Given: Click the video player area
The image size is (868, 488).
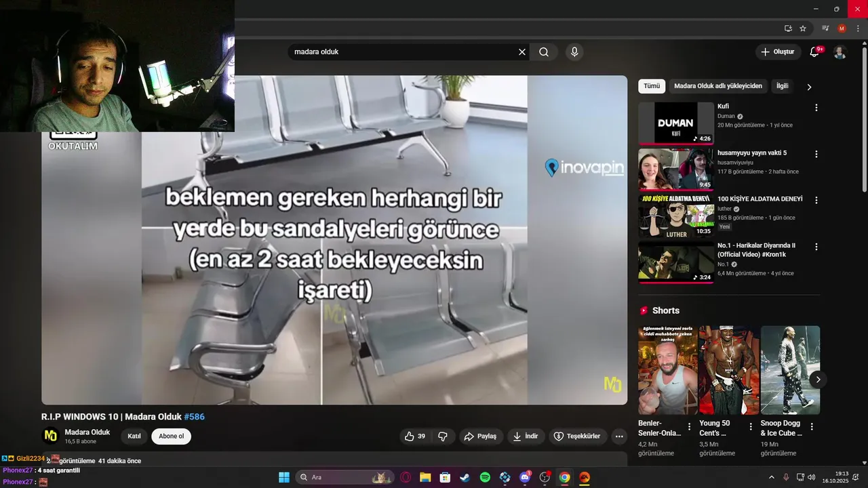Looking at the screenshot, I should pyautogui.click(x=334, y=240).
